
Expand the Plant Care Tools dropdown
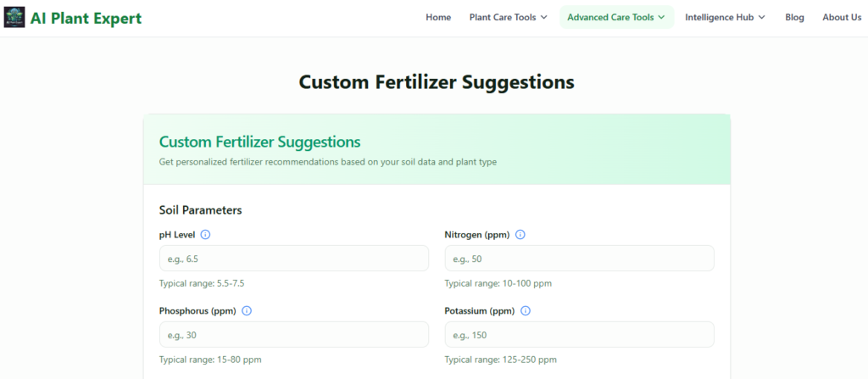click(508, 17)
